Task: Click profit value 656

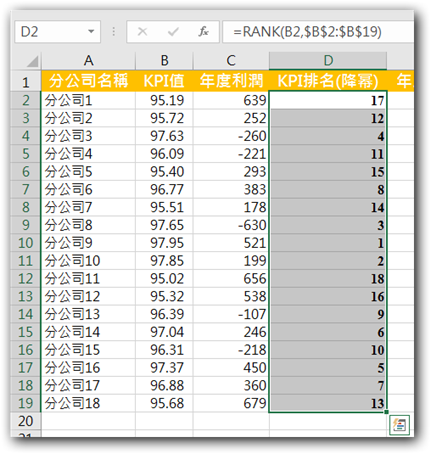Action: coord(231,278)
